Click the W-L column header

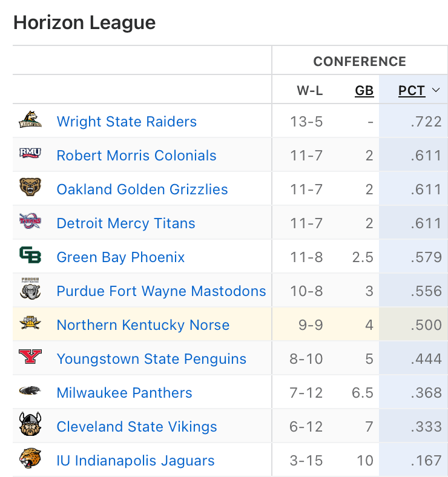(x=309, y=91)
